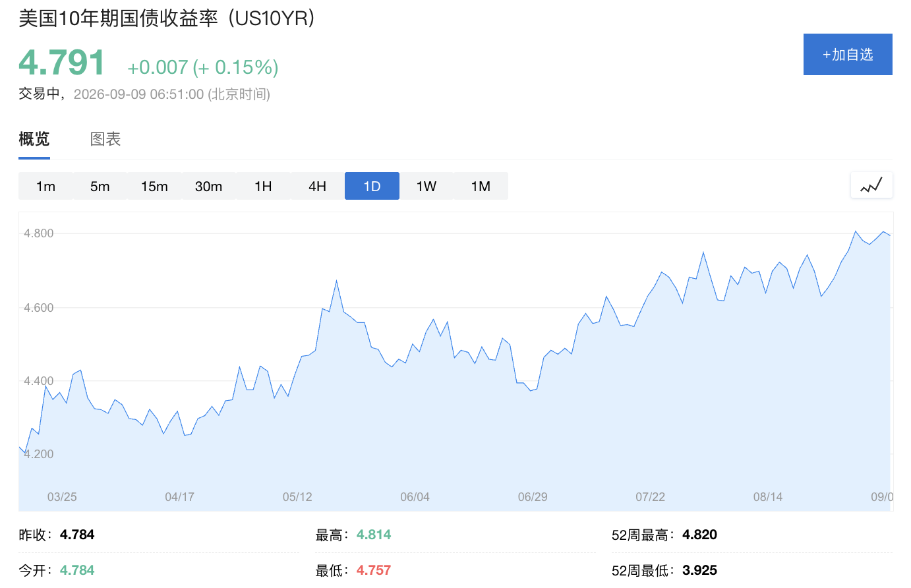Open the 概览 tab
Screen dimensions: 911x588
tap(34, 139)
